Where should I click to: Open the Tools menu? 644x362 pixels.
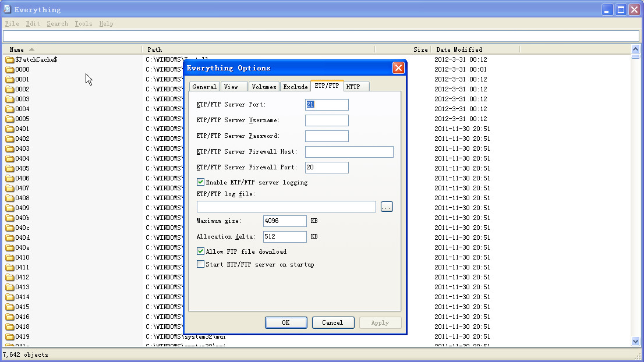click(x=83, y=23)
